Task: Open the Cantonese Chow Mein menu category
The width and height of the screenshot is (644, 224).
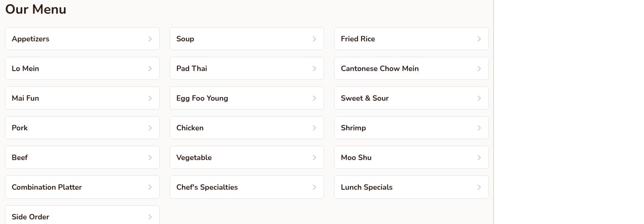Action: (x=380, y=69)
